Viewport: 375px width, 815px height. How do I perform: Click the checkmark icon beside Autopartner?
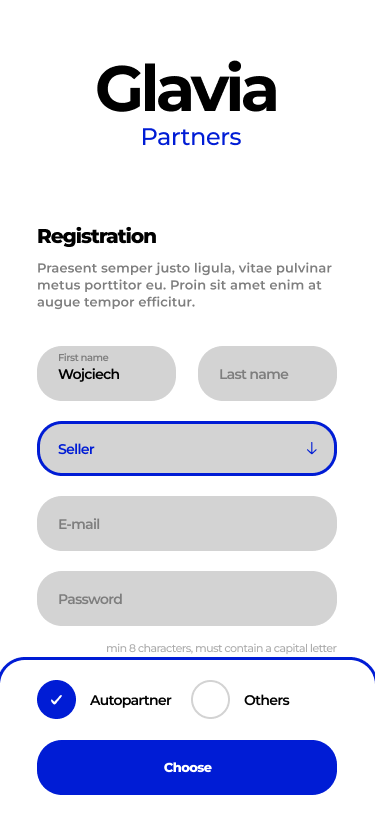click(56, 700)
